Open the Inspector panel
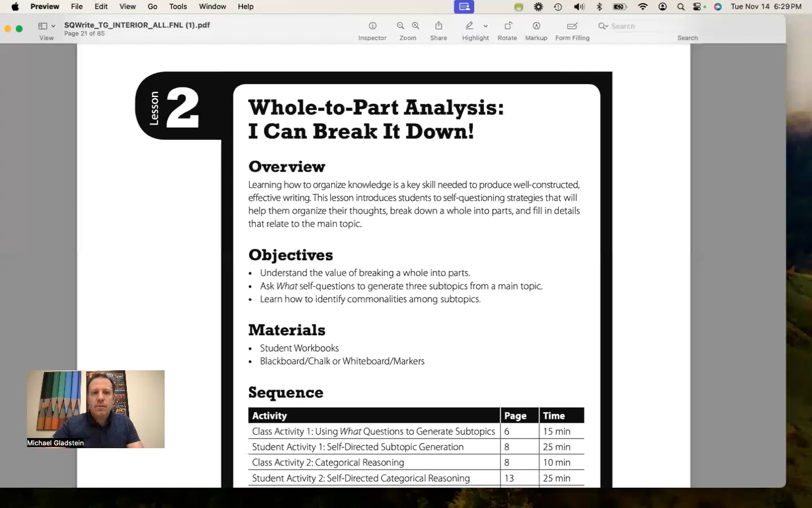This screenshot has width=812, height=508. click(372, 26)
